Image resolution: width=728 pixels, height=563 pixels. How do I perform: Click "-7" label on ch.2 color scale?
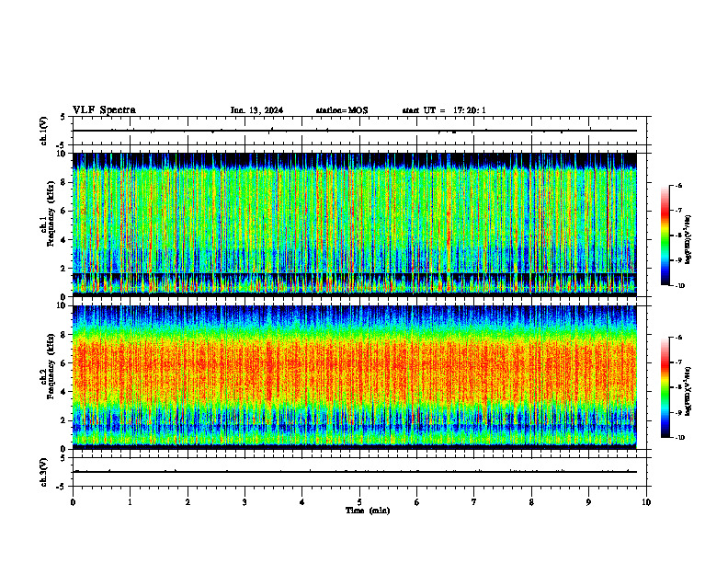tap(678, 362)
